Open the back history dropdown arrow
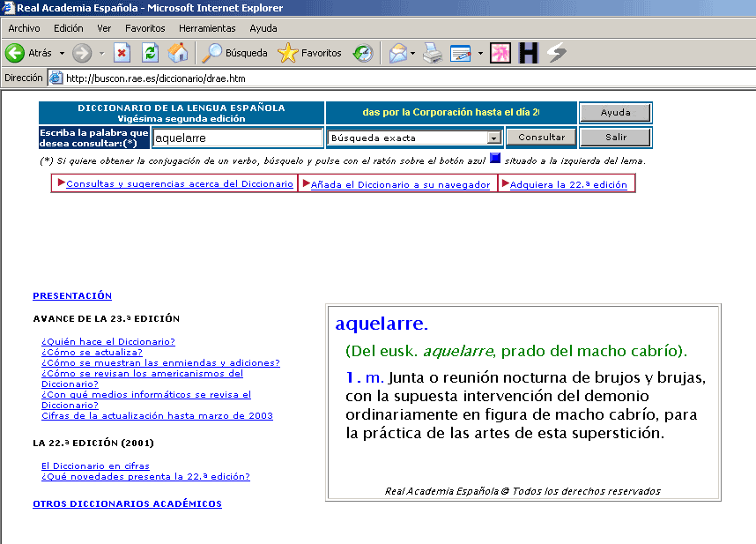The height and width of the screenshot is (544, 756). point(63,53)
